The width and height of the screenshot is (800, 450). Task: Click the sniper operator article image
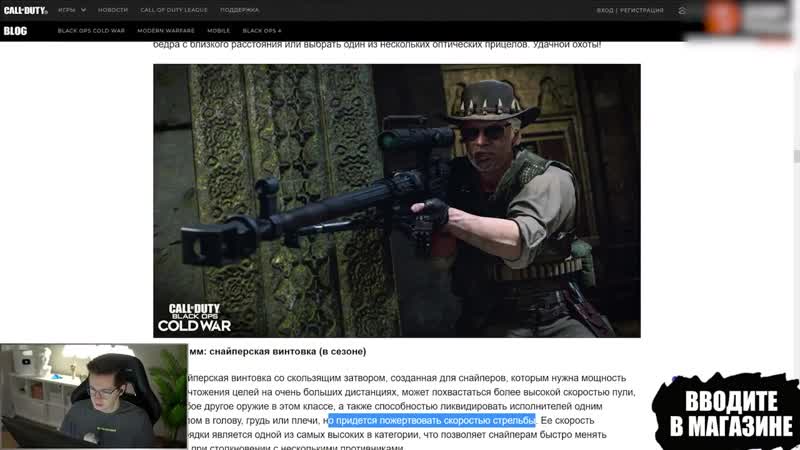[x=397, y=201]
